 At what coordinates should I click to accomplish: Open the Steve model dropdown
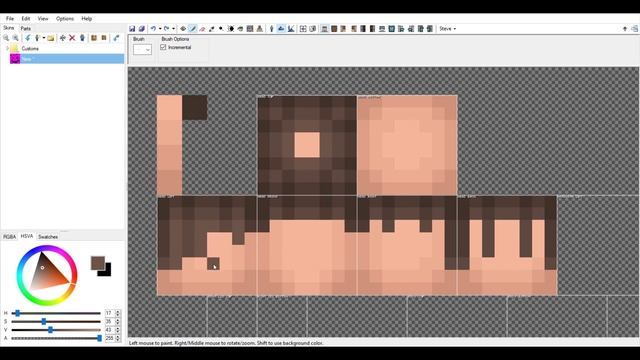pos(448,29)
